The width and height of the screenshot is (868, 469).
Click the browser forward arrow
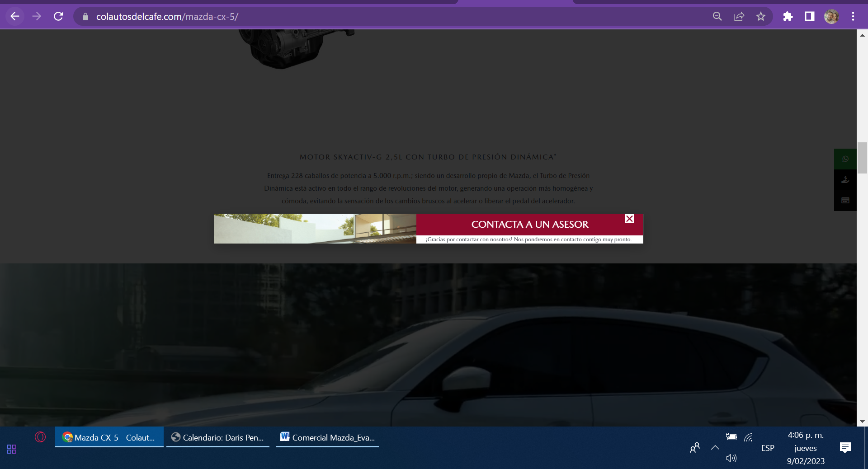[37, 16]
